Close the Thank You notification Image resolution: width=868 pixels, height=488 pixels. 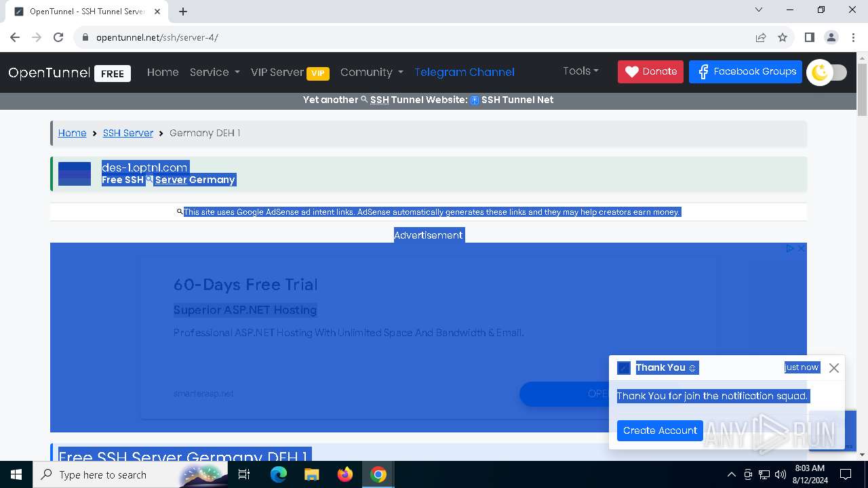[834, 368]
